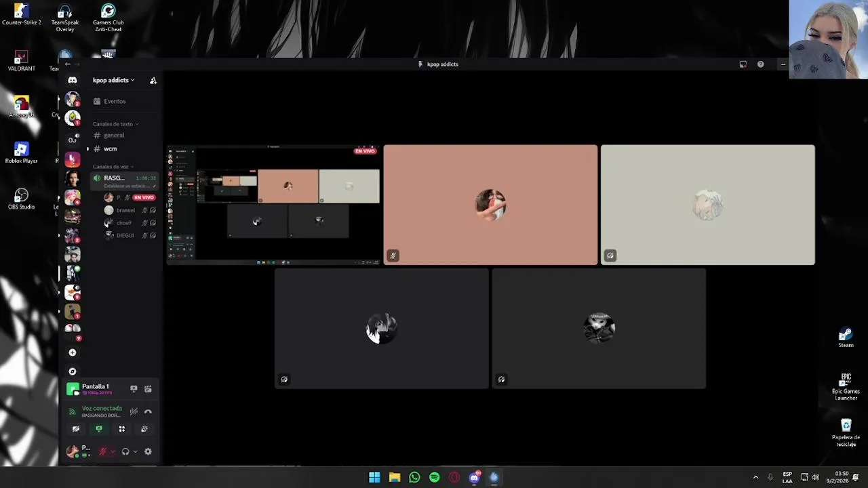Open WhatsApp from taskbar
The image size is (868, 488).
point(414,477)
